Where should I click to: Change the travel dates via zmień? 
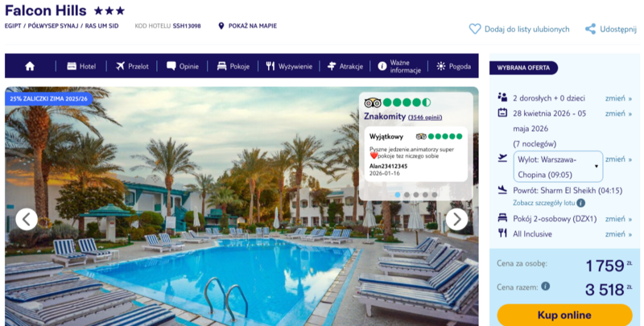618,113
